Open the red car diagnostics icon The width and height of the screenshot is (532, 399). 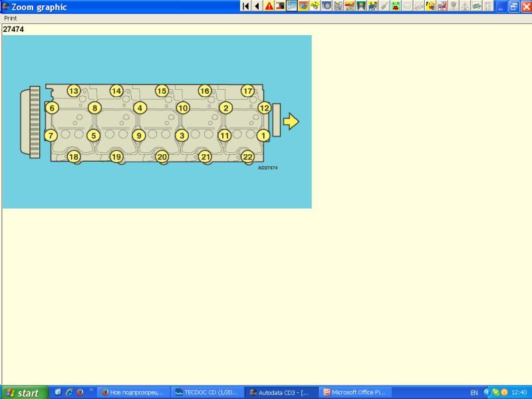442,6
